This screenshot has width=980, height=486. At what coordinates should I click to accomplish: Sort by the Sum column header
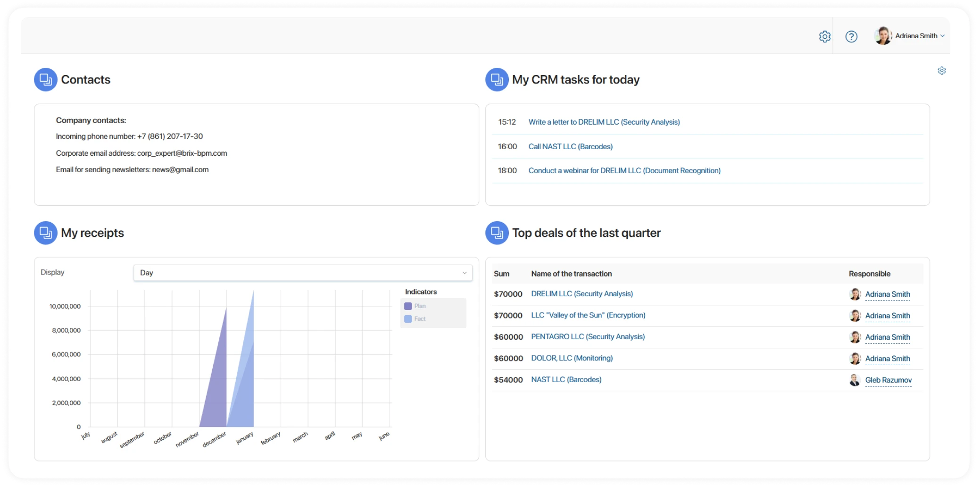coord(501,274)
